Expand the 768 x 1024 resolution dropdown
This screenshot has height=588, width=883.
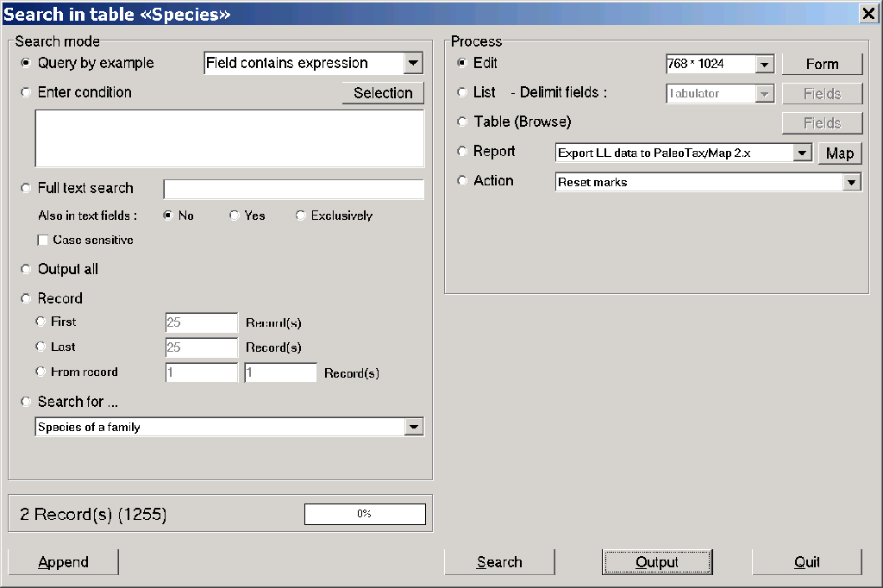click(x=765, y=63)
